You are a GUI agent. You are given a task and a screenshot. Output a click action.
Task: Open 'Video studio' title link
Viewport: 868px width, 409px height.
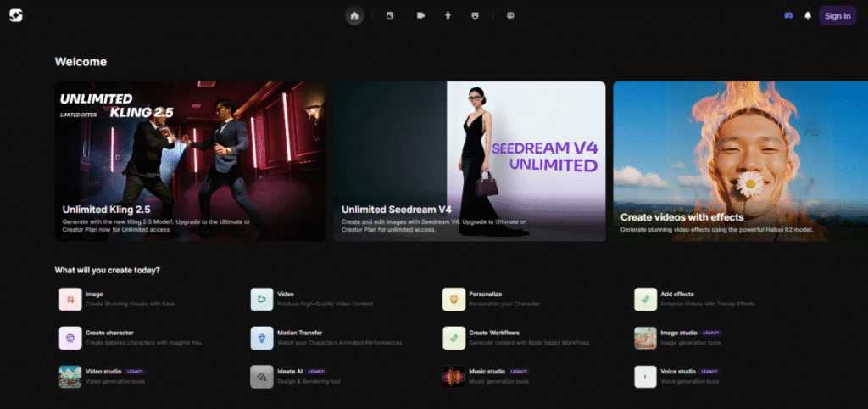click(103, 372)
